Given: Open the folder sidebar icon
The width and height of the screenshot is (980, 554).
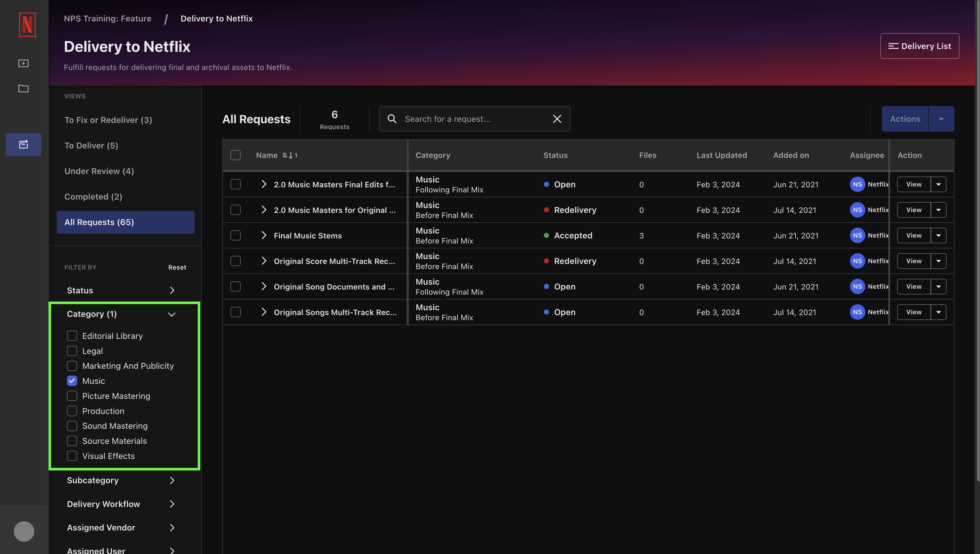Looking at the screenshot, I should [24, 89].
